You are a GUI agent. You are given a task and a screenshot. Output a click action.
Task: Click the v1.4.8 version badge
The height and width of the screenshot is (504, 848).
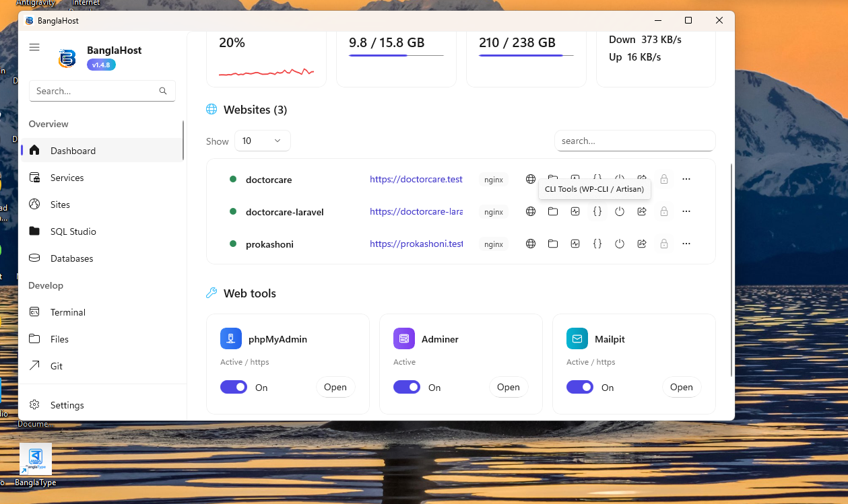point(101,65)
